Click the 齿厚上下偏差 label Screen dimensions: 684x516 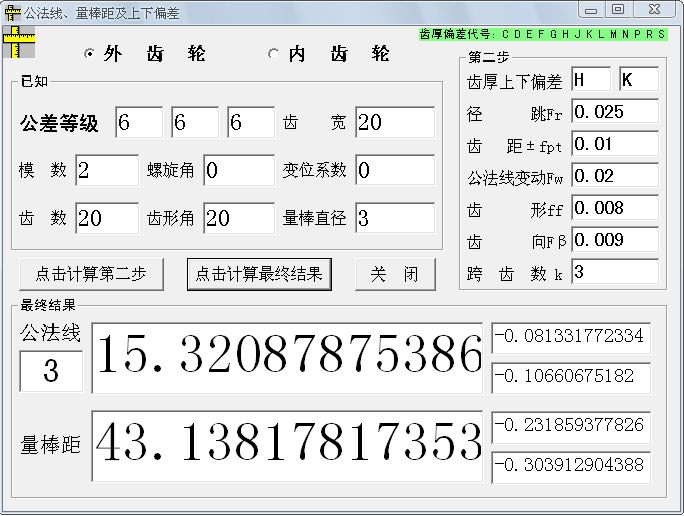[515, 82]
